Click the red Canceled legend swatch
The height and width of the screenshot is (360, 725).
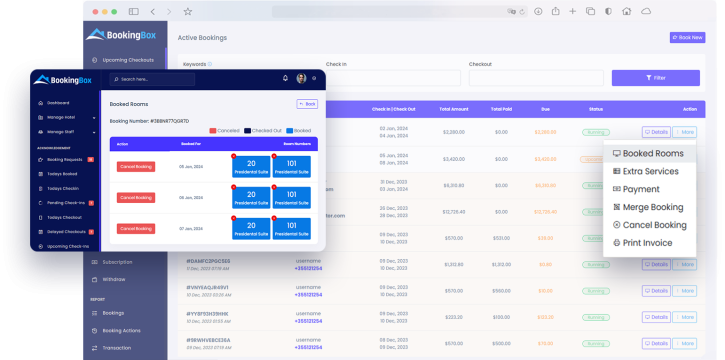tap(213, 131)
